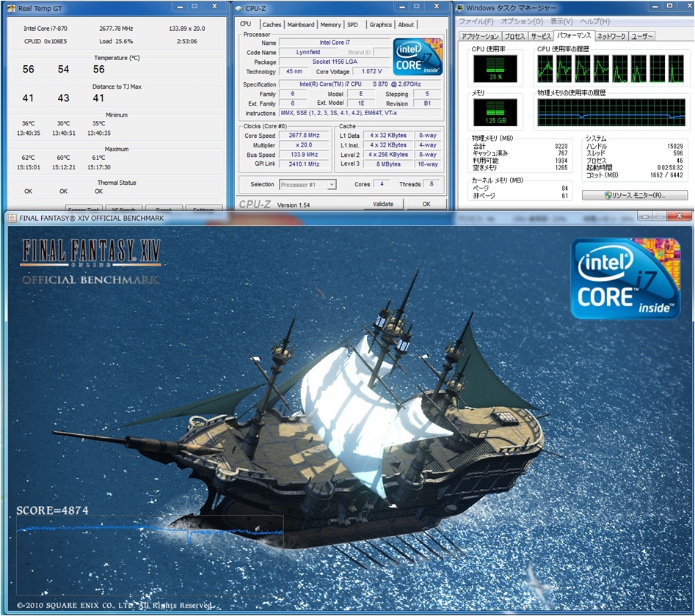Switch to the ユーザー tab
Viewport: 695px width, 616px height.
click(642, 37)
